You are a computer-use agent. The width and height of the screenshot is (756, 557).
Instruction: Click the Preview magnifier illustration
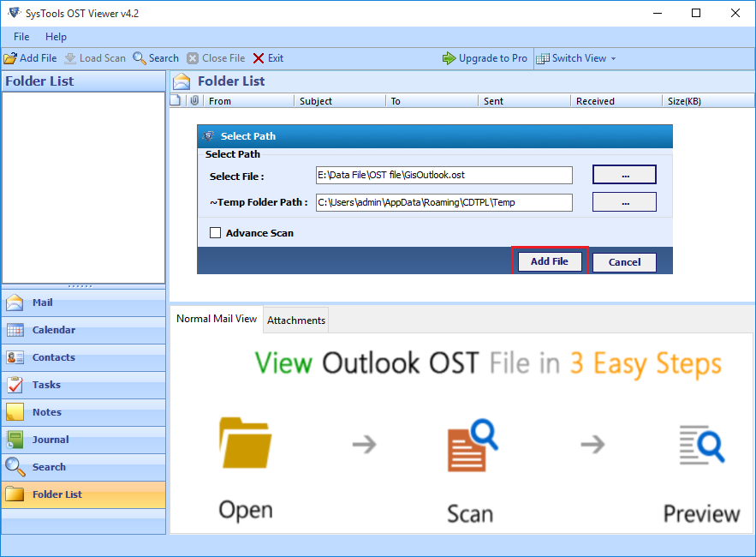pos(702,445)
